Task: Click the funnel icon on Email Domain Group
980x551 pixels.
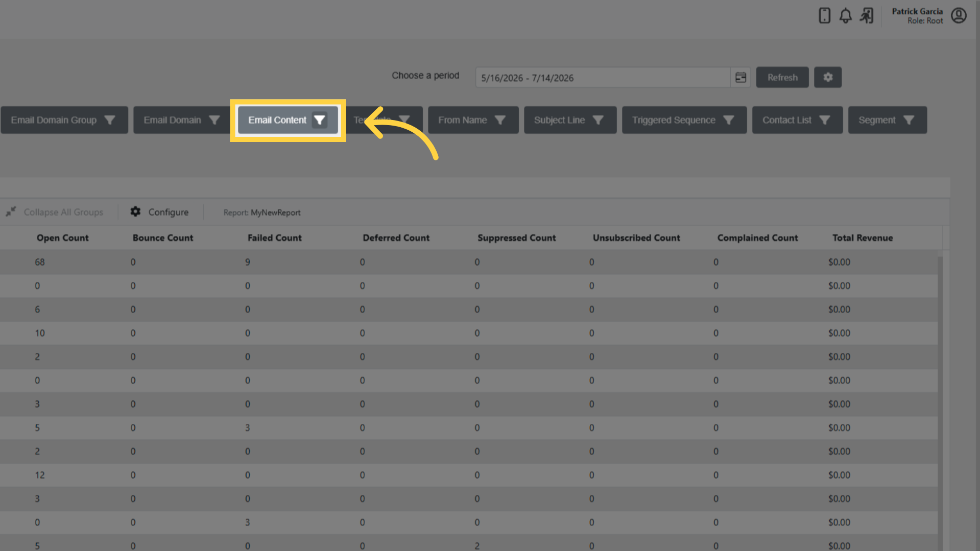Action: coord(109,120)
